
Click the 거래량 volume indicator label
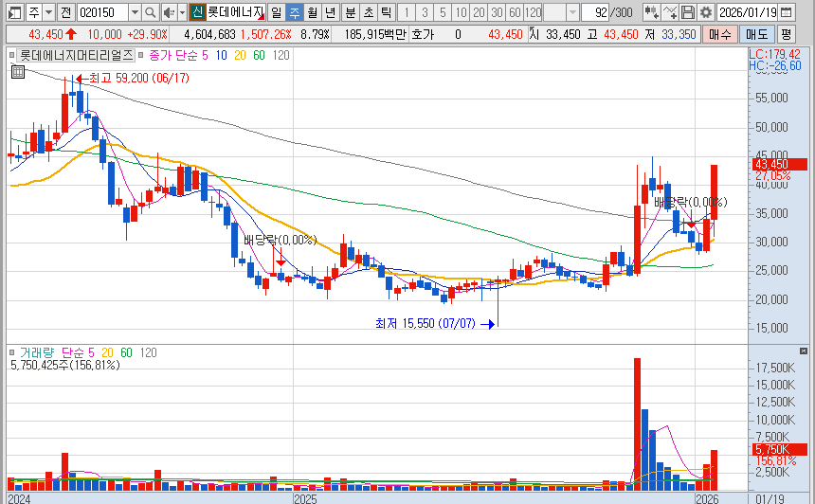pyautogui.click(x=36, y=352)
